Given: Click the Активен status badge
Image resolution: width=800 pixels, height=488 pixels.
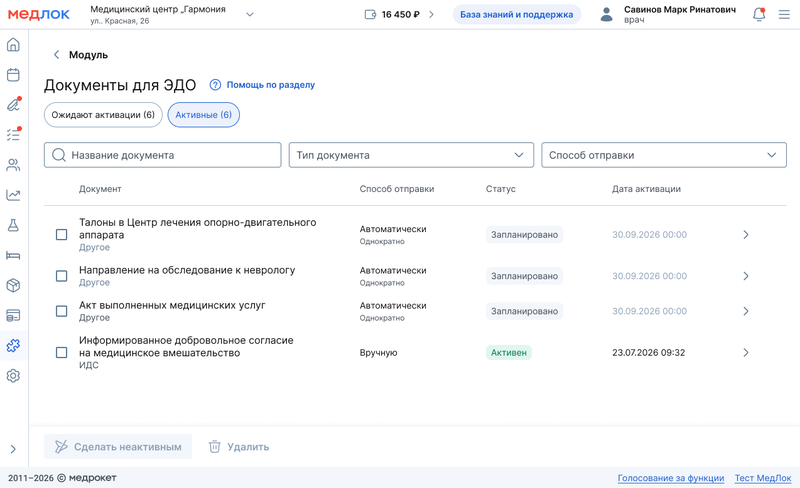Looking at the screenshot, I should [x=509, y=352].
